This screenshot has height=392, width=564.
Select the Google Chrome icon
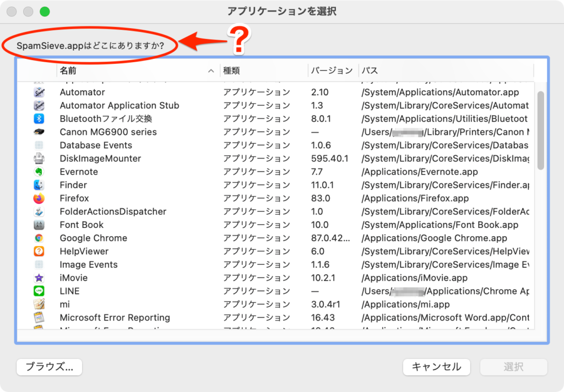39,238
